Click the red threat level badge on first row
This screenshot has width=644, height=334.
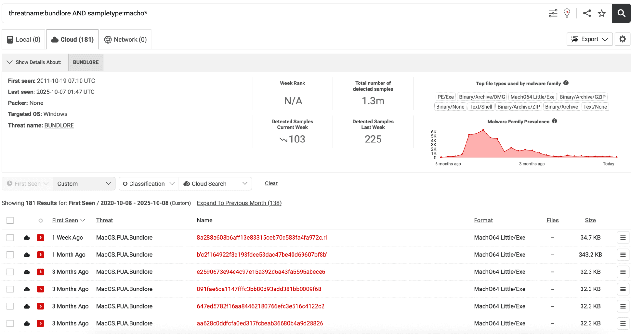41,238
